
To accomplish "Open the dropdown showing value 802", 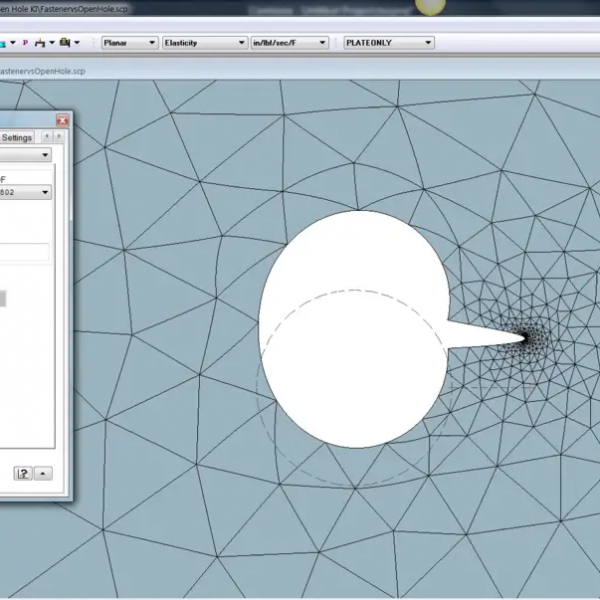I will [25, 192].
